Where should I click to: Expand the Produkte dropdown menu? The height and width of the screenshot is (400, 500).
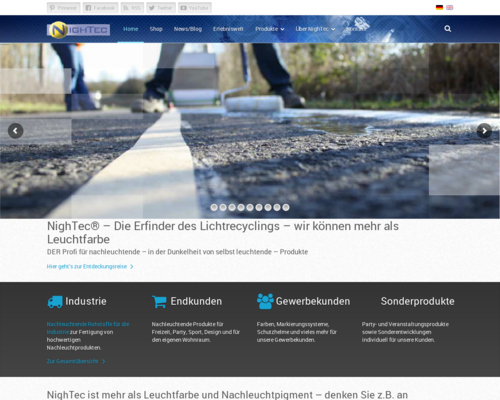point(270,29)
